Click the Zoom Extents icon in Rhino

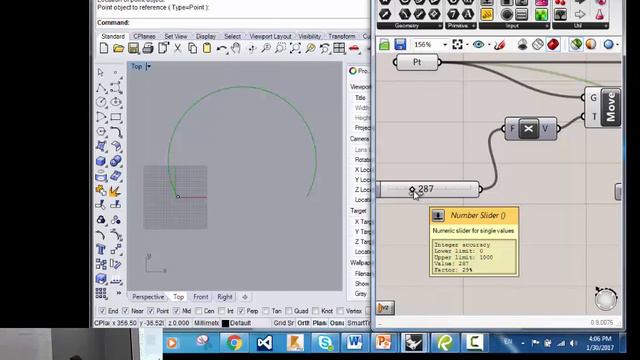(x=295, y=49)
